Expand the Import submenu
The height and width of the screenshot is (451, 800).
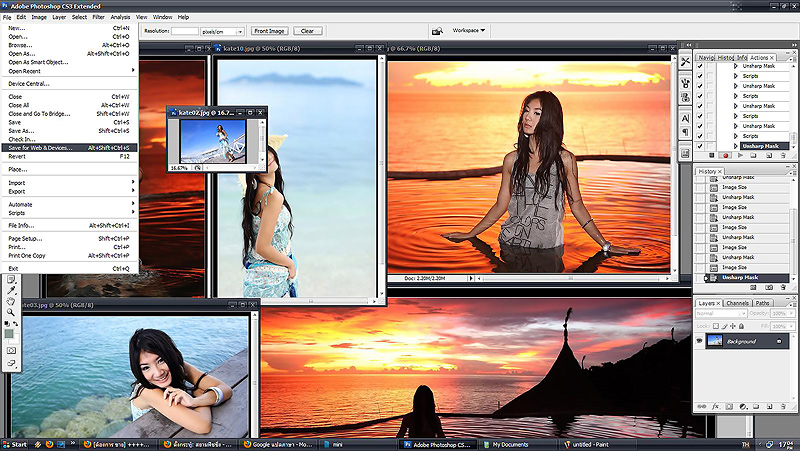coord(69,183)
